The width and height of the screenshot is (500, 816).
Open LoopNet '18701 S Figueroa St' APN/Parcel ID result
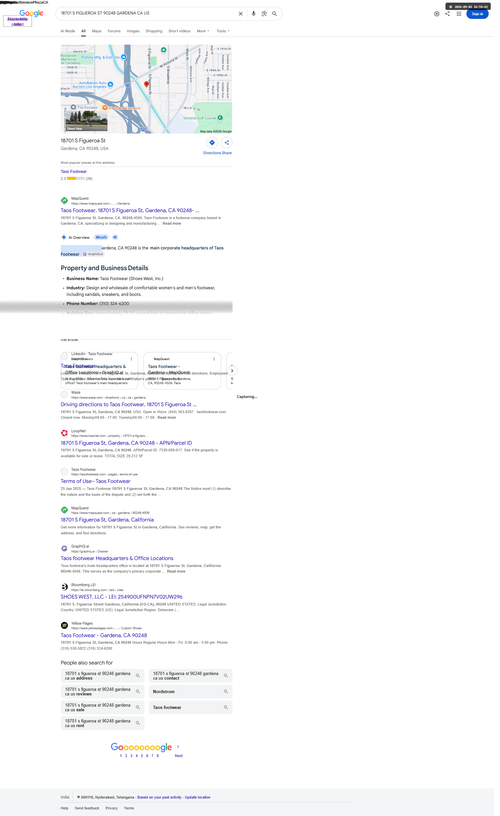(x=126, y=443)
